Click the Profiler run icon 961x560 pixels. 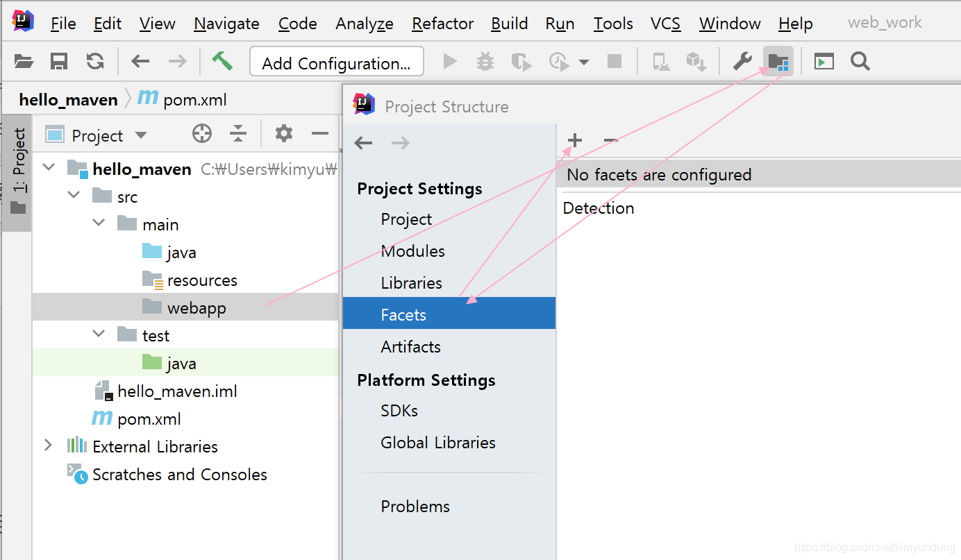pyautogui.click(x=559, y=62)
